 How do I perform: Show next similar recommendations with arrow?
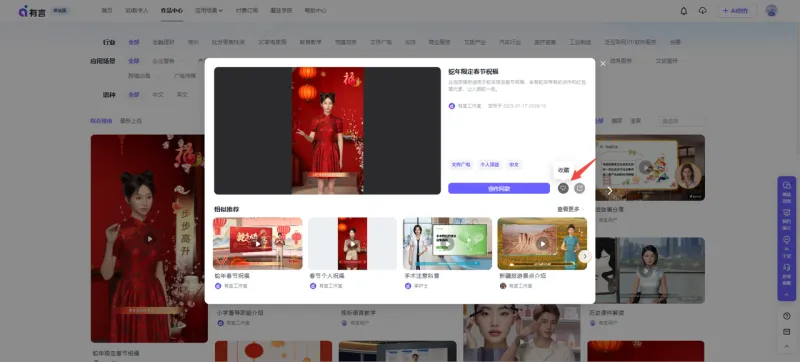(x=585, y=256)
